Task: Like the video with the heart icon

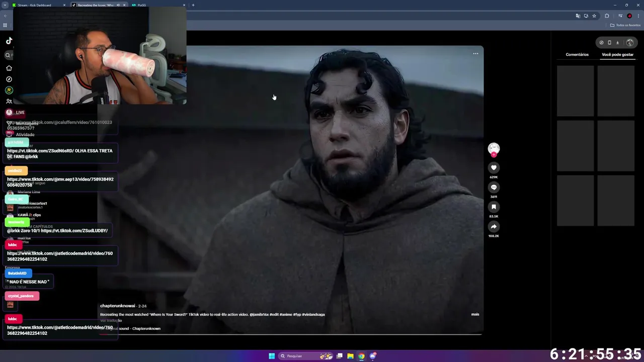Action: click(x=494, y=167)
